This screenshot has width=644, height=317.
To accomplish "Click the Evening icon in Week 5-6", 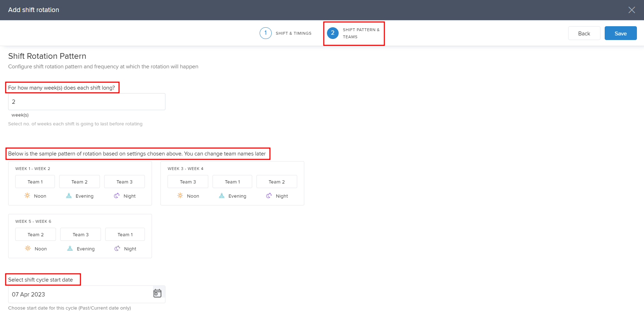I will 70,248.
